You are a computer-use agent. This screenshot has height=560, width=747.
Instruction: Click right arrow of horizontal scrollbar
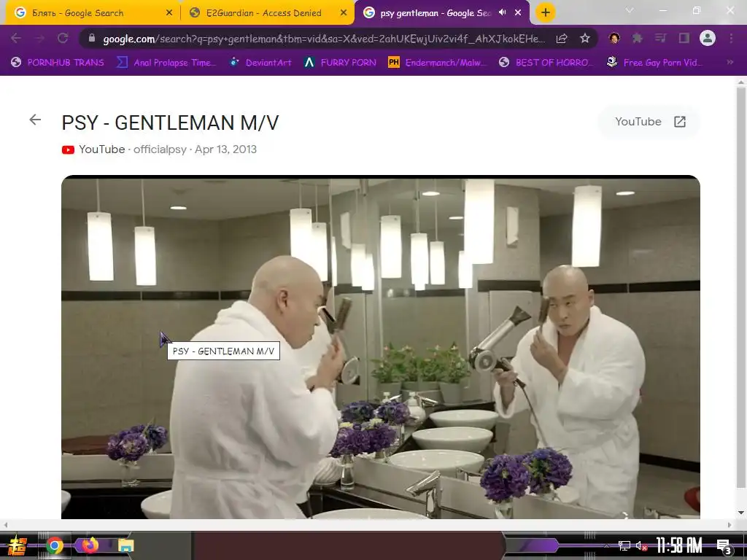(729, 525)
